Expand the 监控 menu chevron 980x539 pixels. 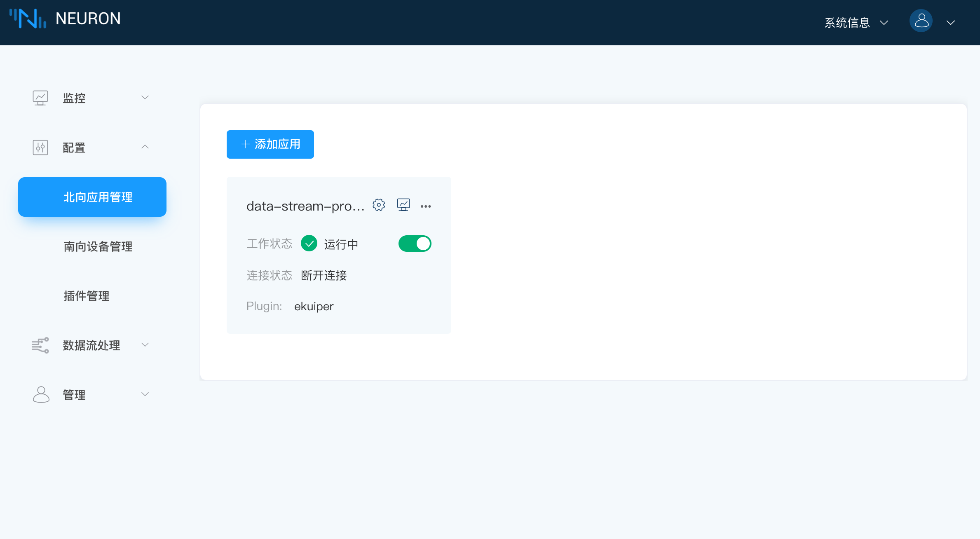click(x=145, y=98)
